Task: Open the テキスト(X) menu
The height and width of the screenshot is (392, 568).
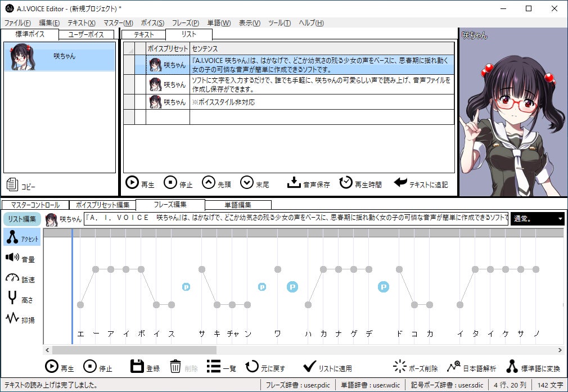Action: click(x=82, y=23)
